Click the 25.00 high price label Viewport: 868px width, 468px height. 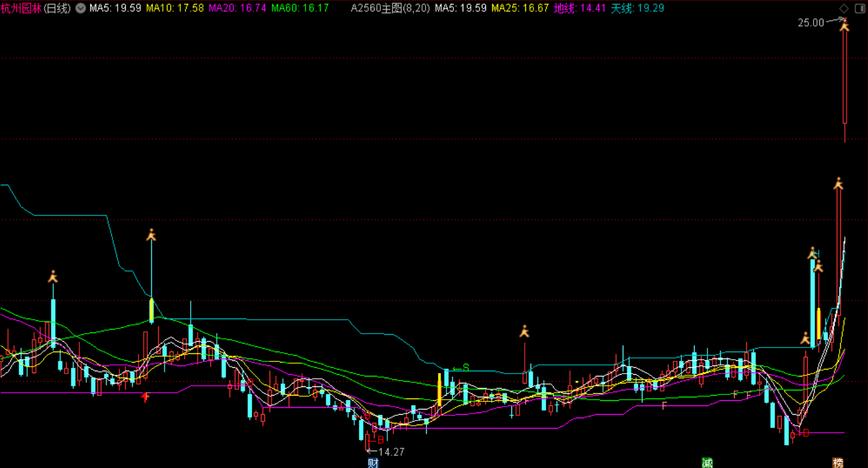pyautogui.click(x=811, y=23)
